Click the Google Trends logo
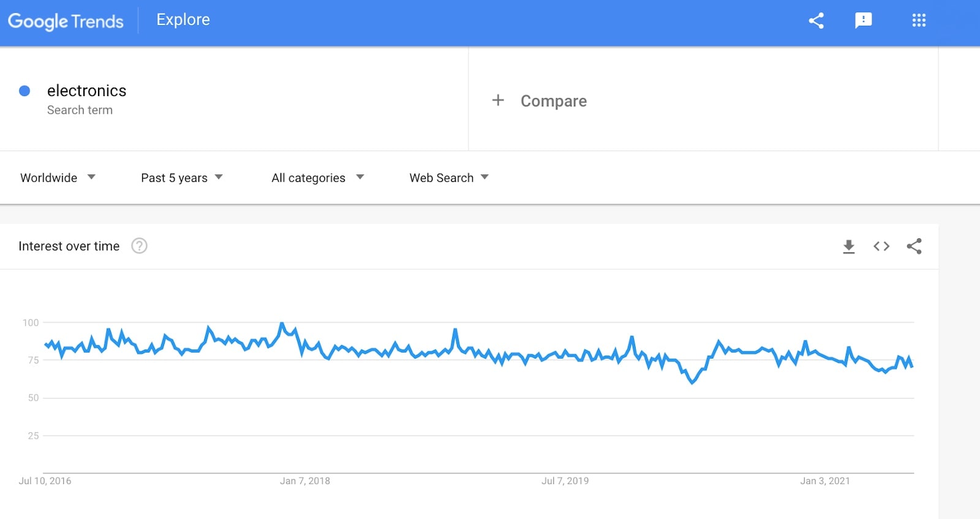 click(x=66, y=21)
